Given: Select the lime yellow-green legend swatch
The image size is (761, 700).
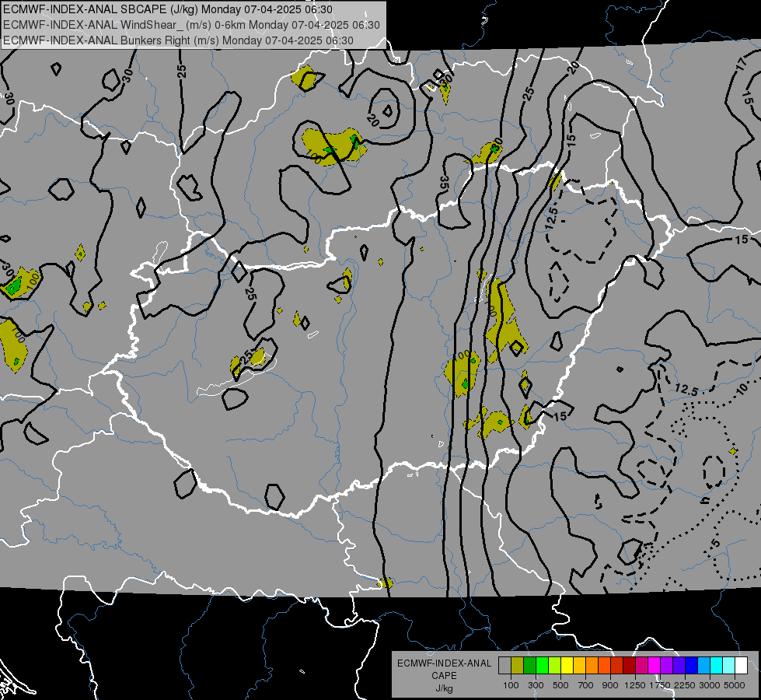Looking at the screenshot, I should 555,666.
